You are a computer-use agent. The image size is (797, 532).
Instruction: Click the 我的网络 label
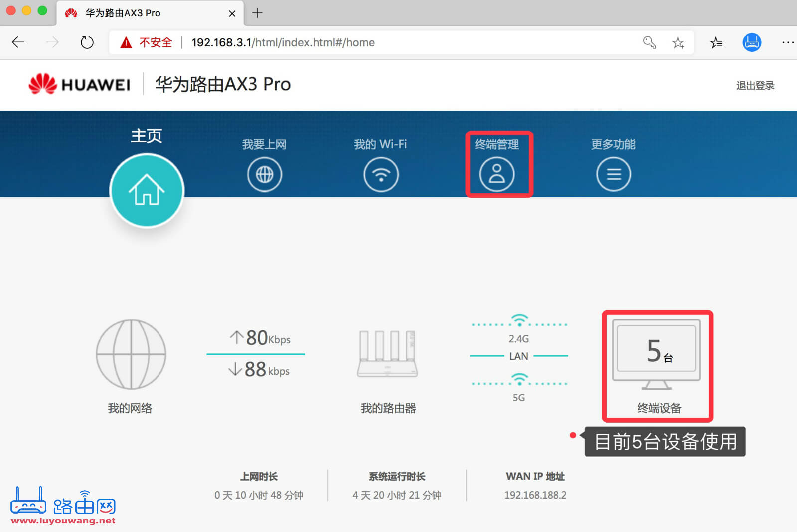130,408
